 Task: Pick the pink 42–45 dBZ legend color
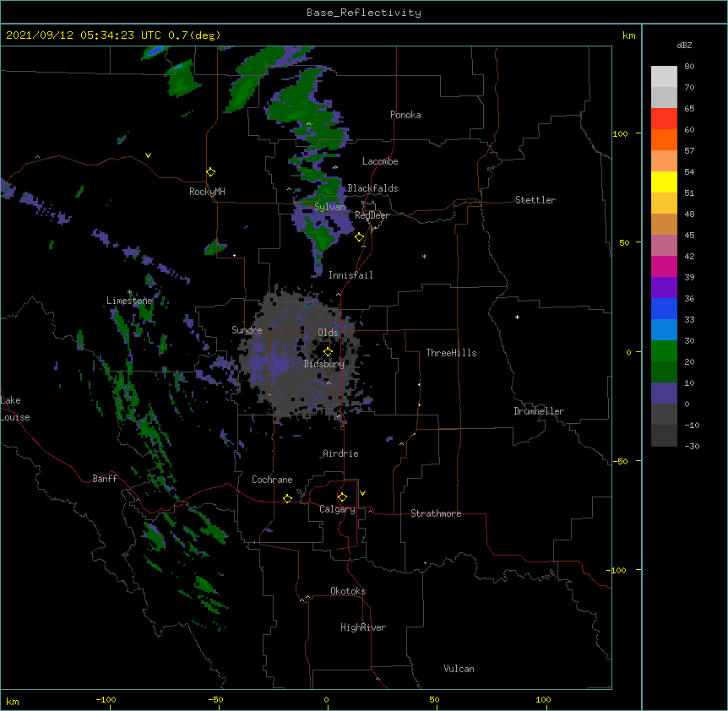pos(664,246)
